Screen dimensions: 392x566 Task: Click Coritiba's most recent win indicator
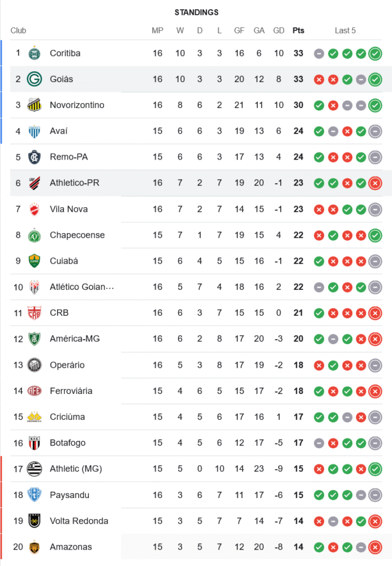point(374,54)
